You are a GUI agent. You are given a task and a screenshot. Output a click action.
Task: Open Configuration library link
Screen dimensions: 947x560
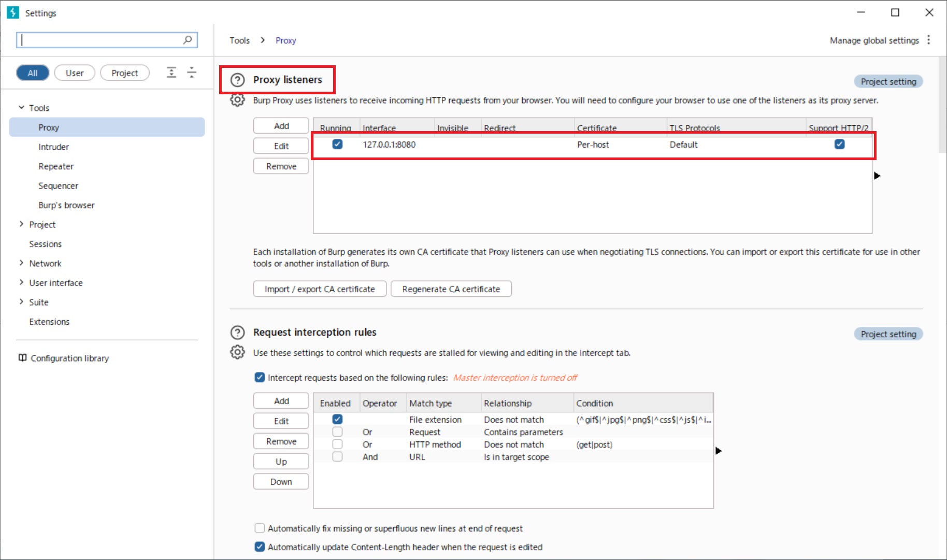(x=70, y=358)
